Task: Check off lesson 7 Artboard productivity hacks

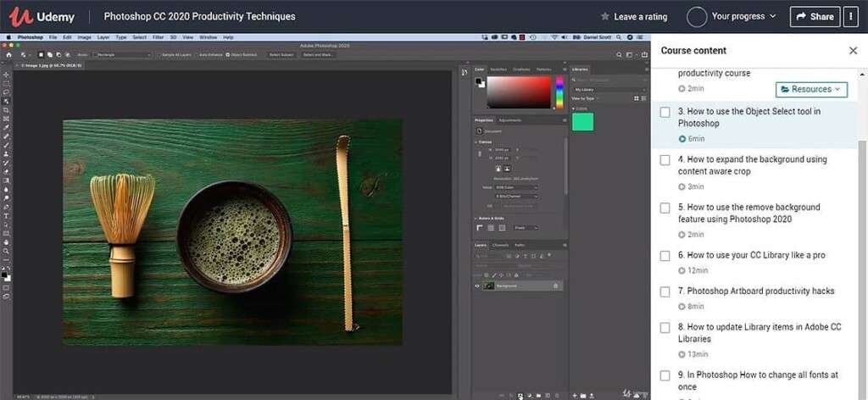Action: pyautogui.click(x=665, y=292)
